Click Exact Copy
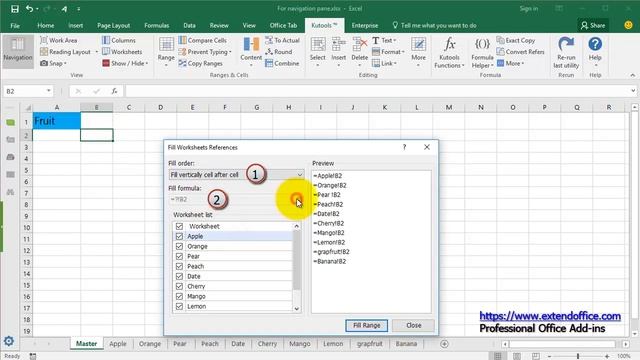Viewport: 640px width, 360px height. [516, 40]
